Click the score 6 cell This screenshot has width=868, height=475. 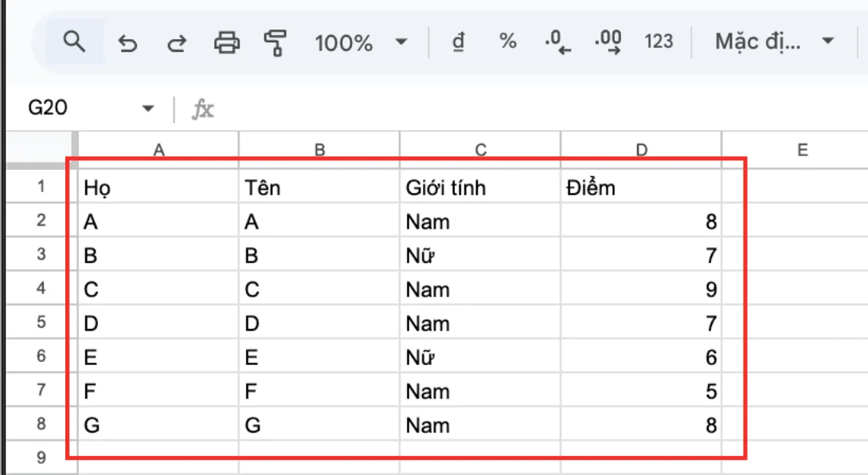(x=641, y=355)
